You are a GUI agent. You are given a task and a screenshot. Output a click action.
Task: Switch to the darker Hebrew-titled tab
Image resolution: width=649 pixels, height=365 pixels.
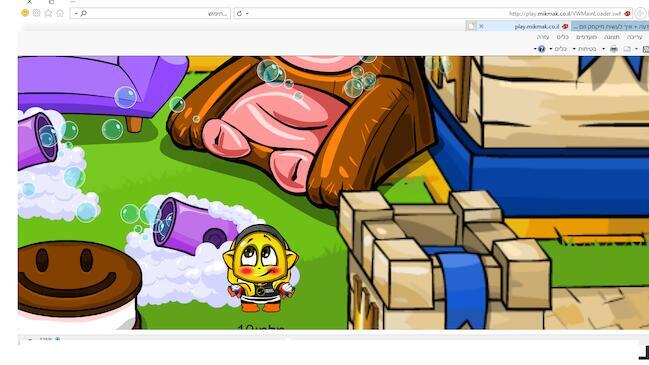610,26
